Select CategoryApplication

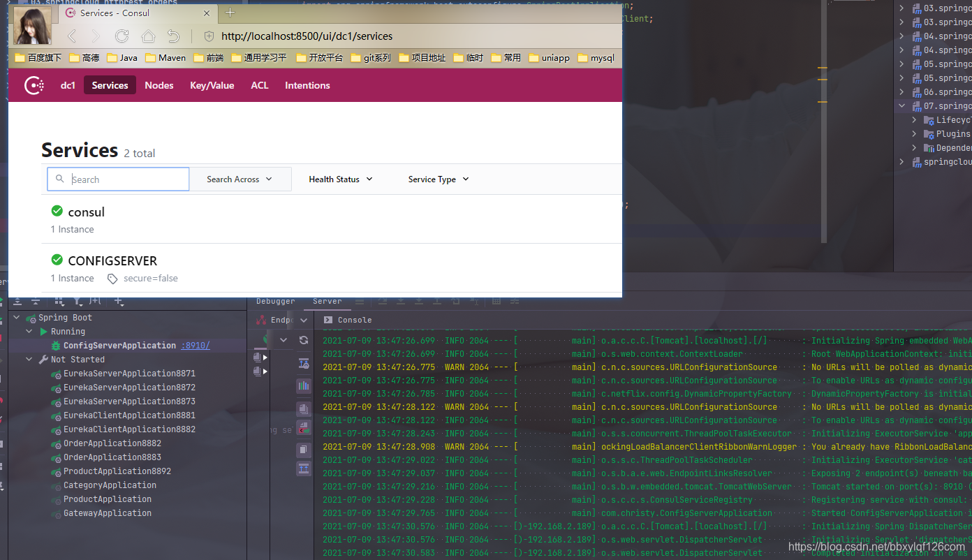tap(110, 485)
